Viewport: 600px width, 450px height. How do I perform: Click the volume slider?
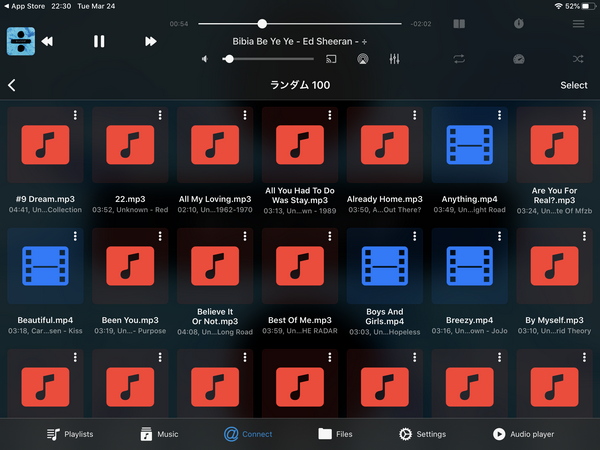point(268,59)
